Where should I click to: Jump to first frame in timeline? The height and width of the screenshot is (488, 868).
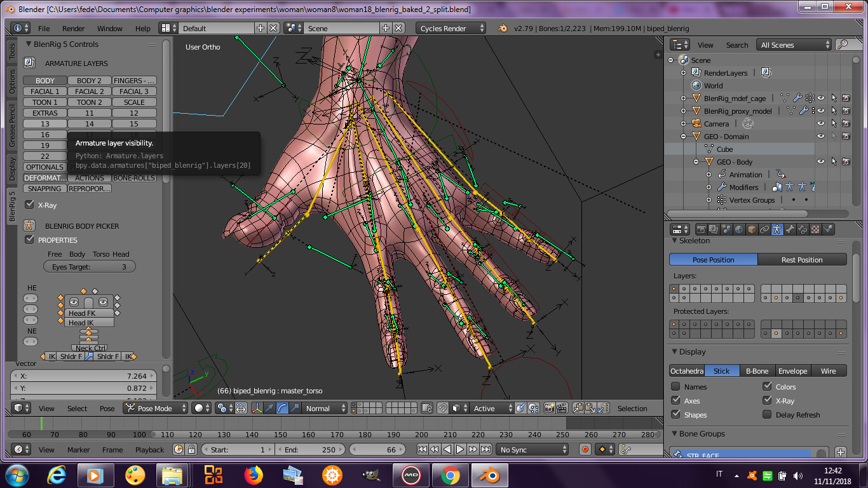[x=422, y=449]
